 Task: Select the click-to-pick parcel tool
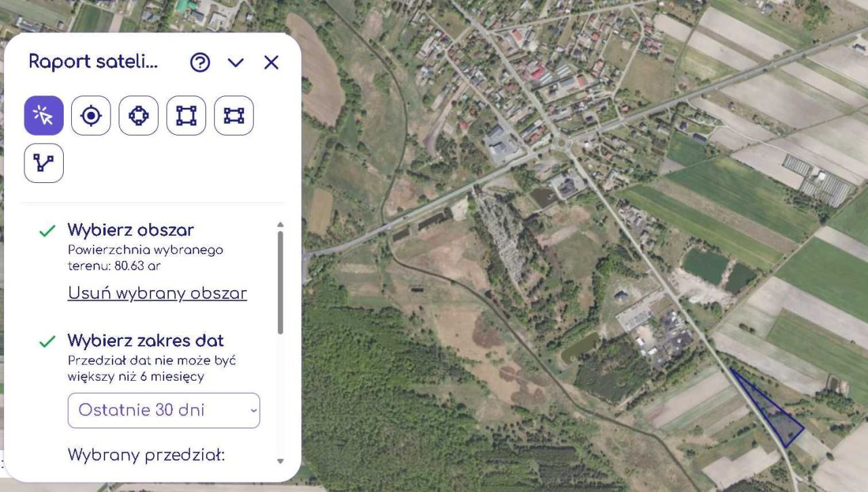point(44,116)
